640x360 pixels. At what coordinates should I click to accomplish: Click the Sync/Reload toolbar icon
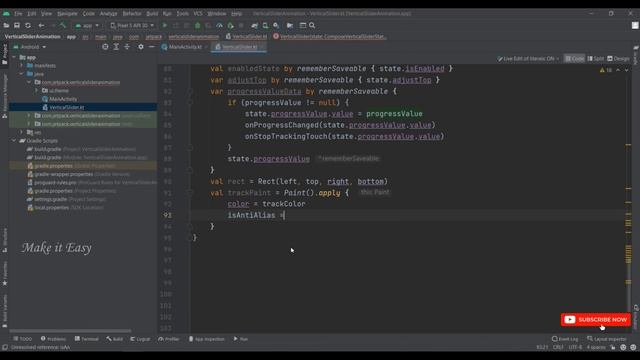[28, 25]
